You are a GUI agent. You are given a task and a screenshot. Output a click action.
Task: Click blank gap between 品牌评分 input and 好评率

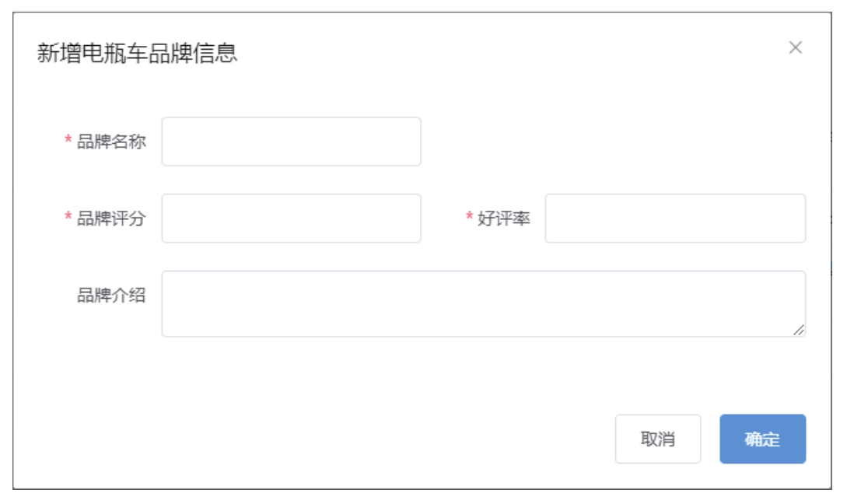tap(442, 219)
